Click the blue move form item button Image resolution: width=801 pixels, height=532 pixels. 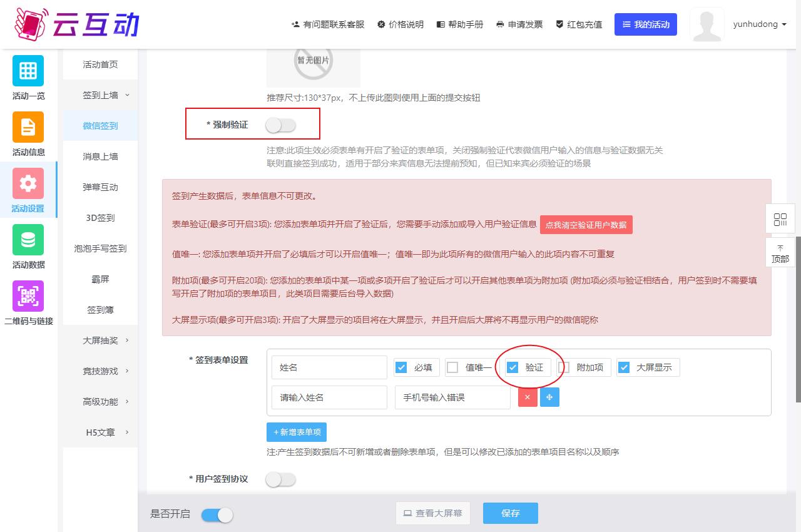click(x=549, y=397)
